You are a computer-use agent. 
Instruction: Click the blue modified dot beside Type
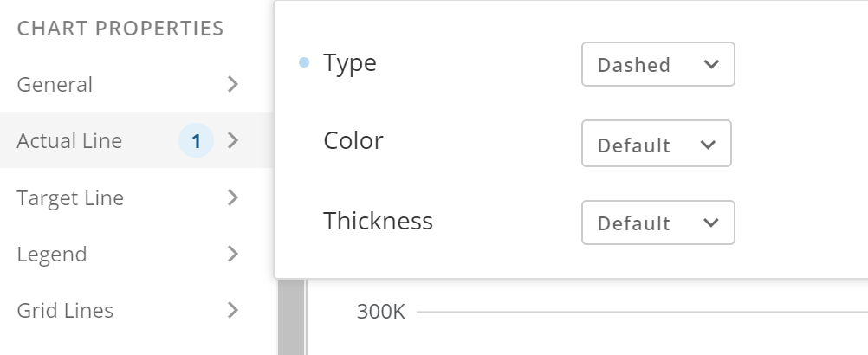[x=303, y=62]
